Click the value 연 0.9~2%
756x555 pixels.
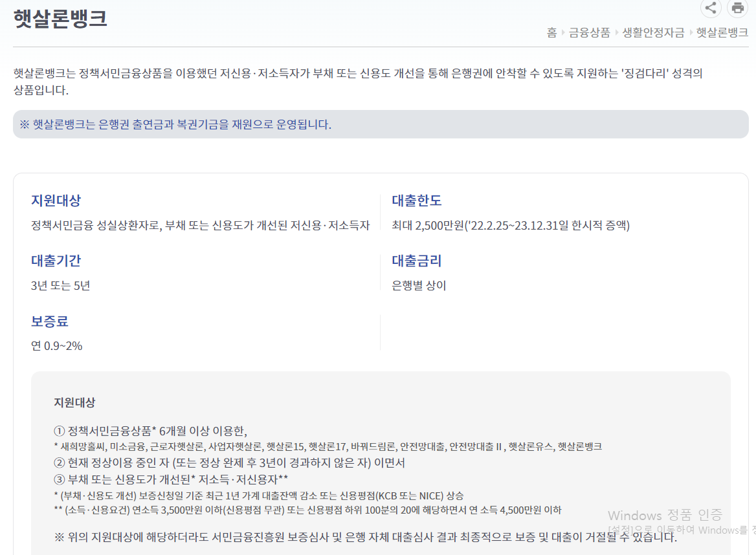(57, 346)
